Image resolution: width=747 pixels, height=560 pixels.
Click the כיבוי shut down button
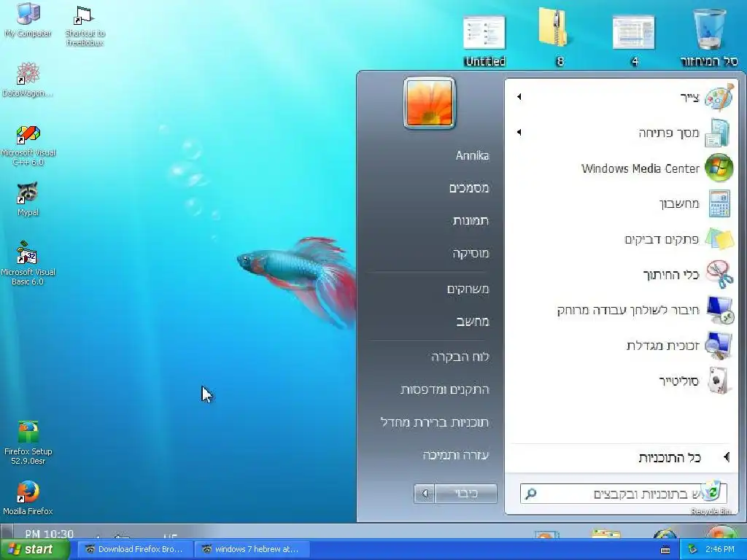(466, 494)
